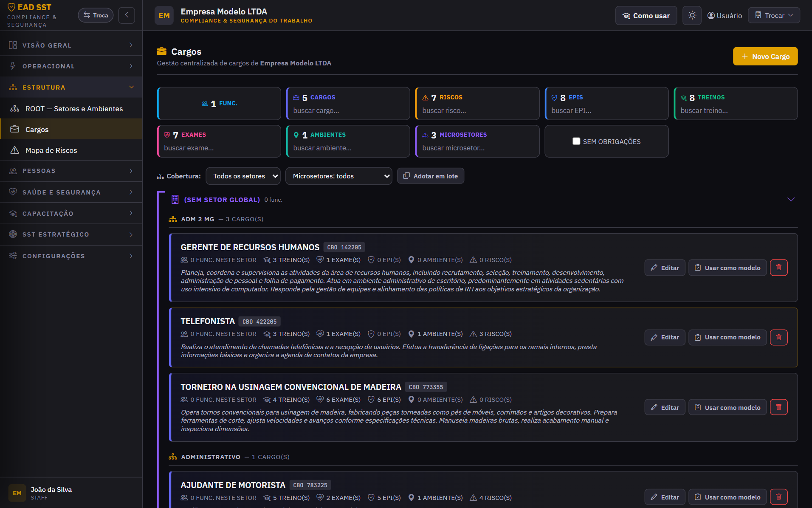Select the Cargos sidebar item
The height and width of the screenshot is (508, 812).
(x=71, y=129)
